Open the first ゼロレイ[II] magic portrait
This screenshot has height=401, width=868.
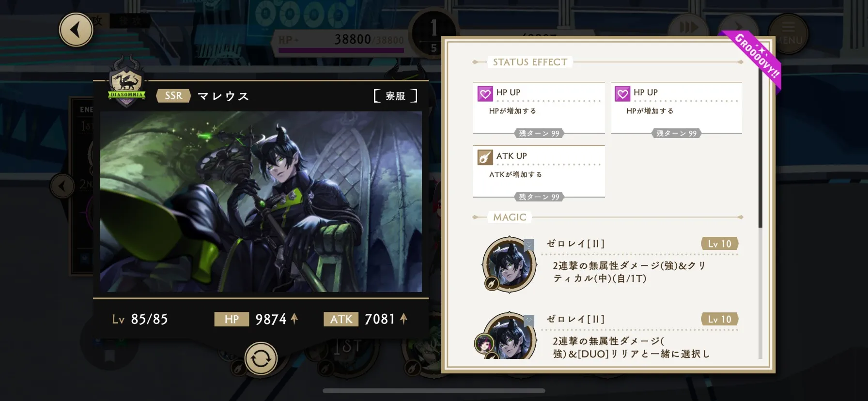(x=509, y=264)
